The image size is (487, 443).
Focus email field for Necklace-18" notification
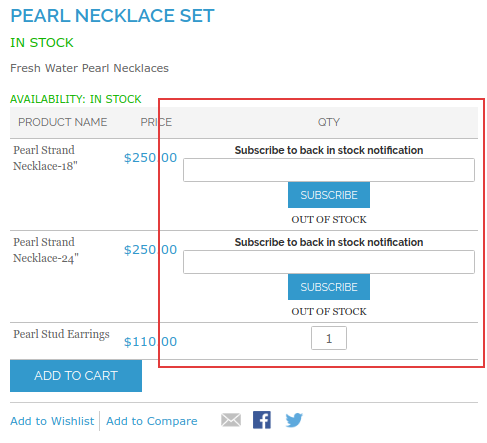click(329, 170)
